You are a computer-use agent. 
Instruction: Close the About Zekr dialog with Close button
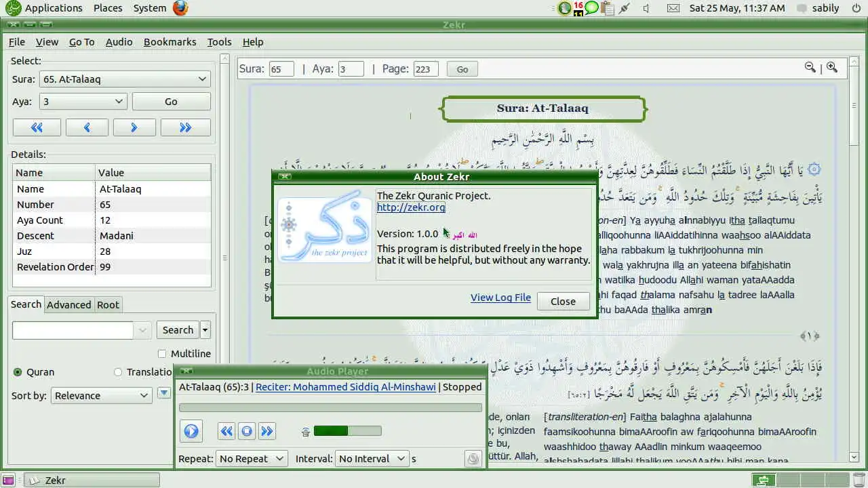point(563,302)
